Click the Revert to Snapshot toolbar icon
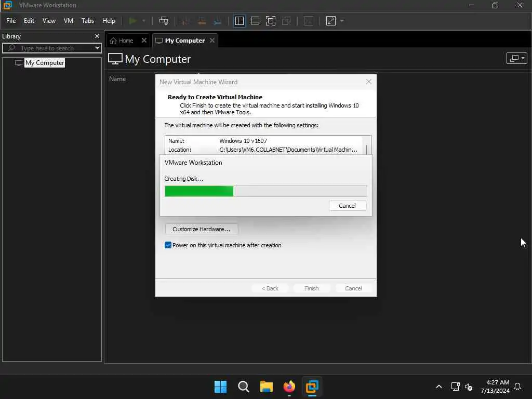 tap(202, 21)
